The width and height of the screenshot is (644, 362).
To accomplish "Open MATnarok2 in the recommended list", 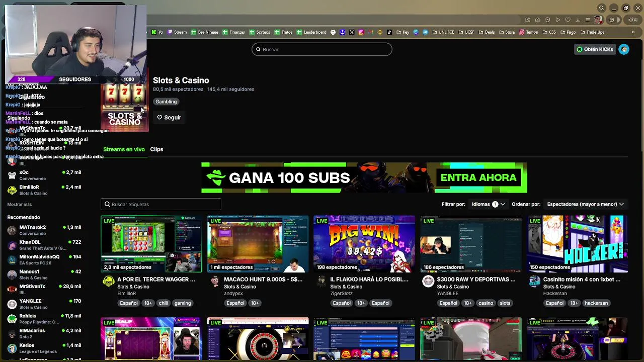I will coord(44,230).
